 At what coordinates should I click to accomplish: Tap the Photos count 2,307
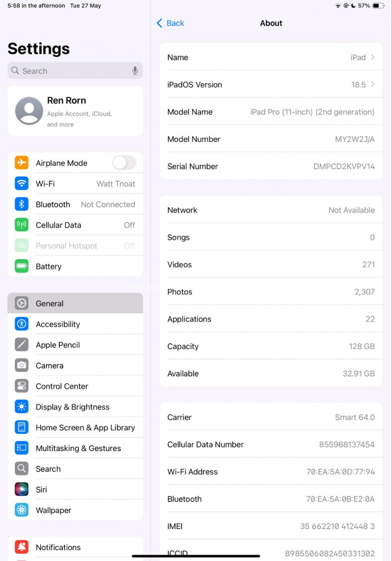tap(364, 292)
